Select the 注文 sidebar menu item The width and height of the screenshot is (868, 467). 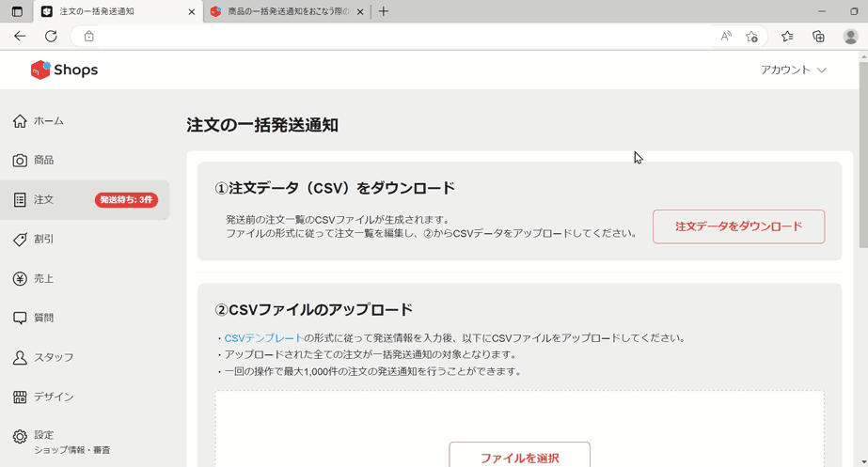pos(85,200)
